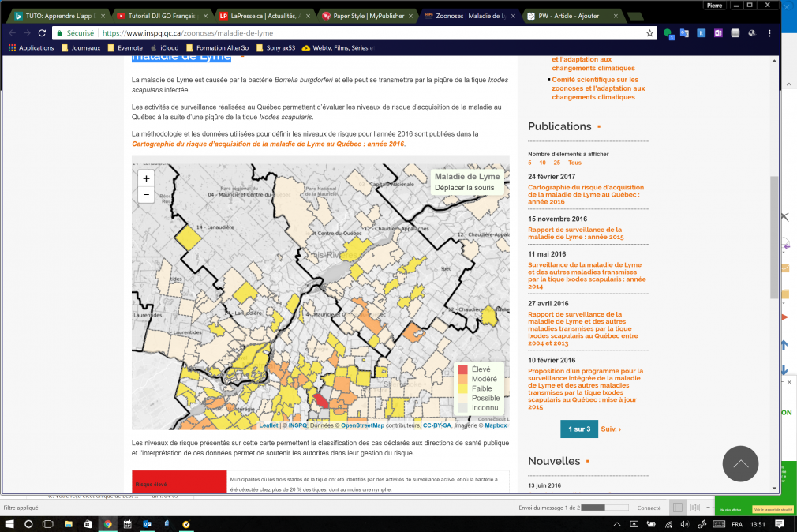797x532 pixels.
Task: Open the volume control in the tray
Action: click(685, 524)
